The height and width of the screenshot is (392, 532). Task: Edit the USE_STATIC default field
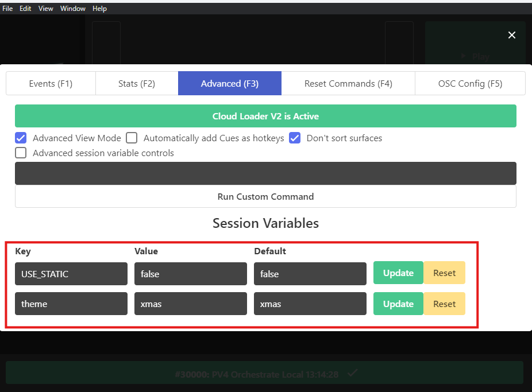[310, 274]
